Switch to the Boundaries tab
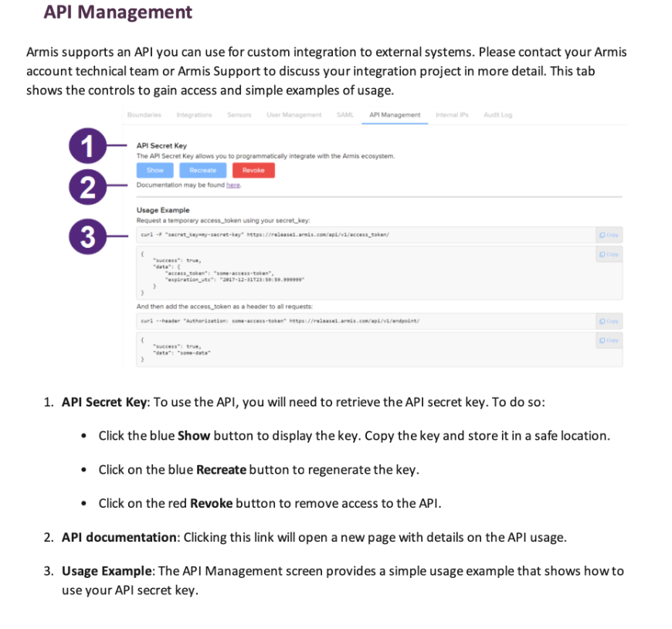 (x=144, y=115)
